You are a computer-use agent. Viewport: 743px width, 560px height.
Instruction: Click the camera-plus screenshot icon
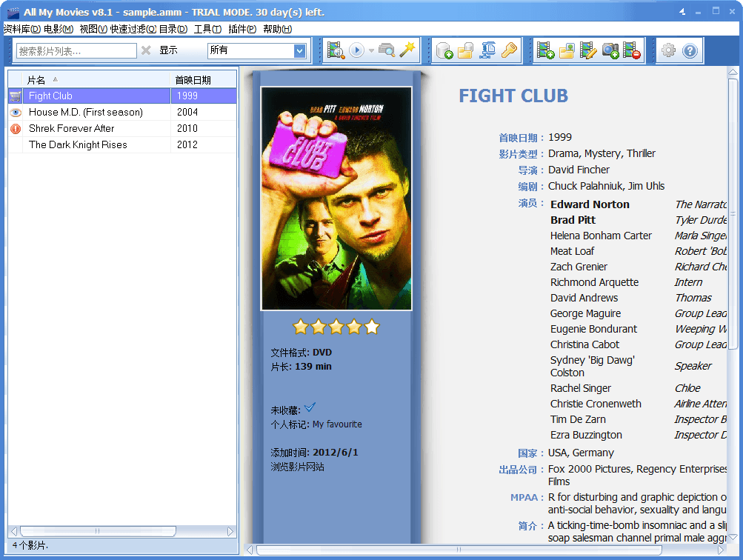pos(610,50)
